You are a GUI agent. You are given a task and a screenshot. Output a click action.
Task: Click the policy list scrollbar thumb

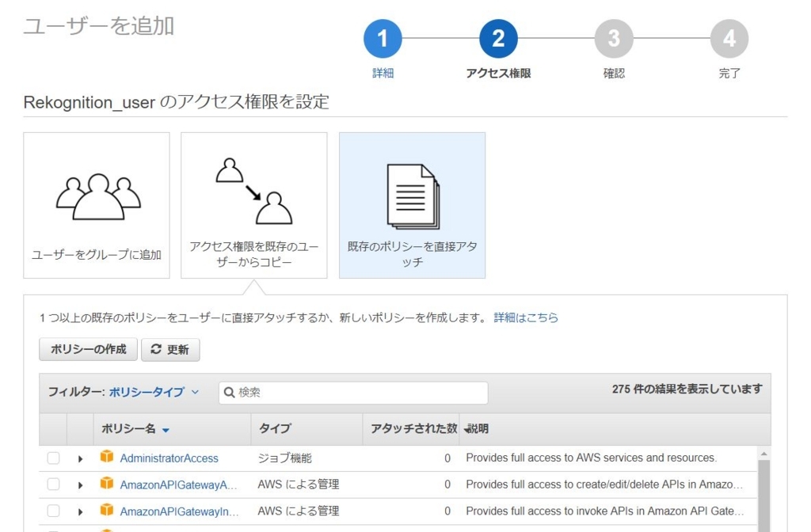coord(764,496)
